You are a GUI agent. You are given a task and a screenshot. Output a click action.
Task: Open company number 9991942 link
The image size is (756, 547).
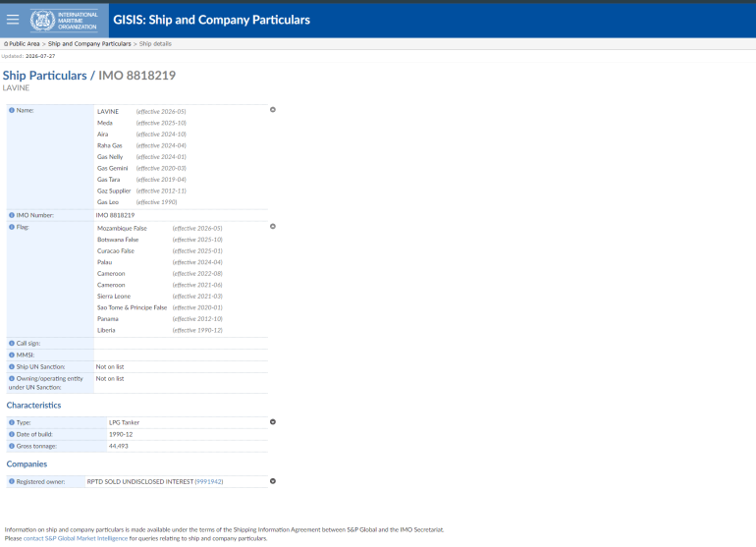[209, 482]
